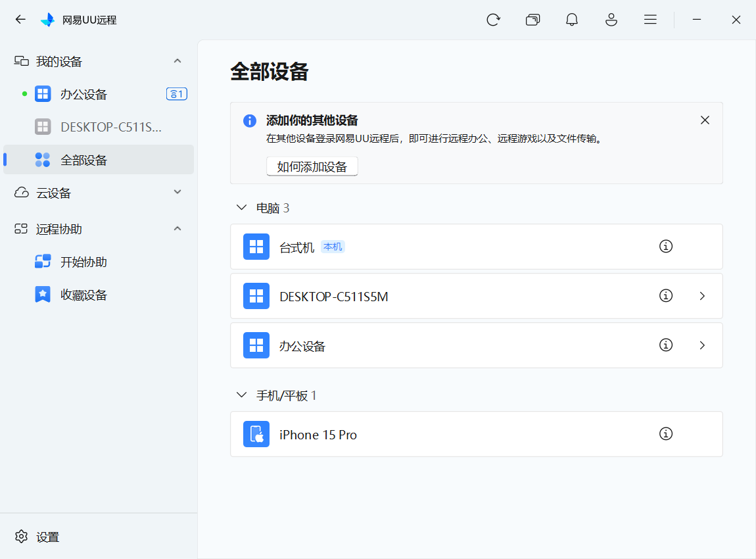Click the 网易UU远程 logo icon
756x559 pixels.
(48, 20)
